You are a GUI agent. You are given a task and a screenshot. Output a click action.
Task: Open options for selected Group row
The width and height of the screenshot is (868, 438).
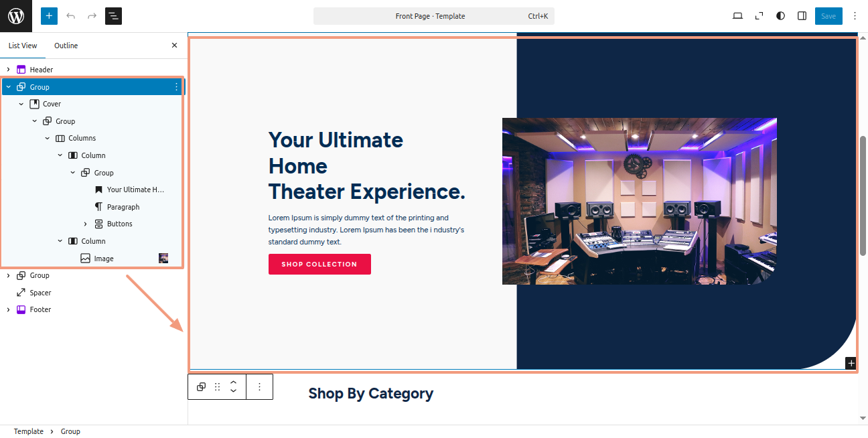176,87
